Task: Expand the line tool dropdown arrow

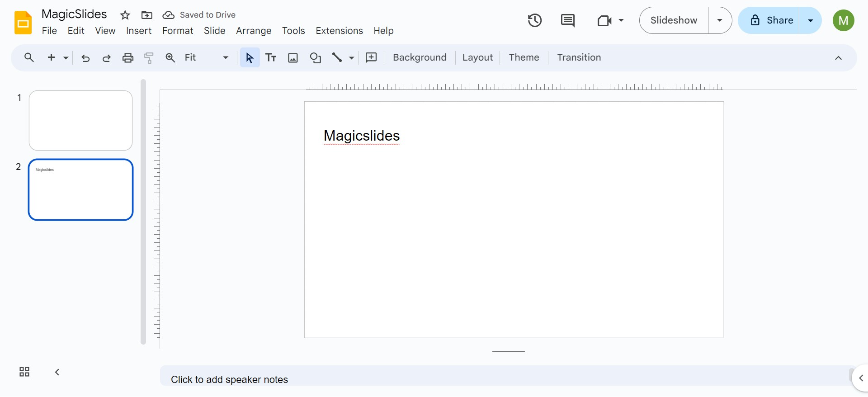Action: 351,57
